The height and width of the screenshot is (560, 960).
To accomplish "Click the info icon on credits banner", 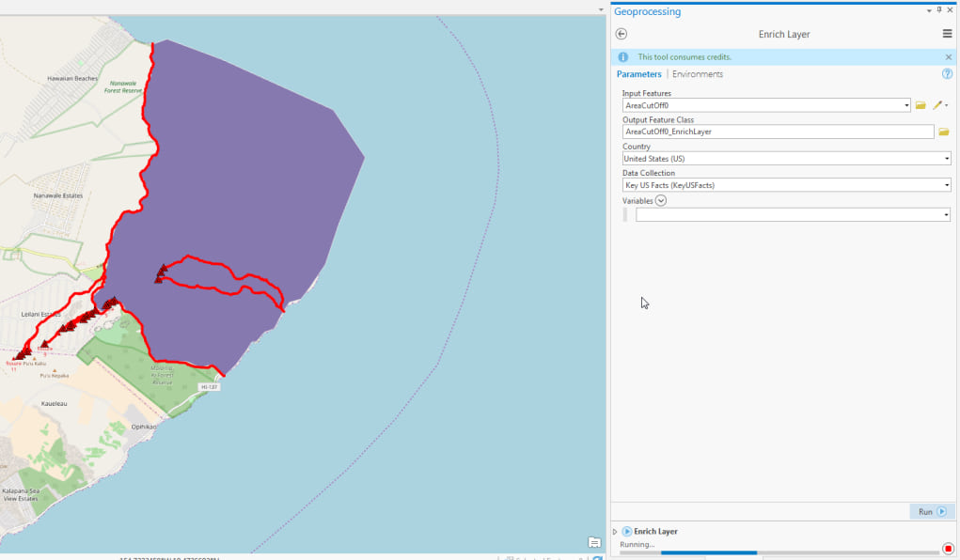I will pos(622,57).
